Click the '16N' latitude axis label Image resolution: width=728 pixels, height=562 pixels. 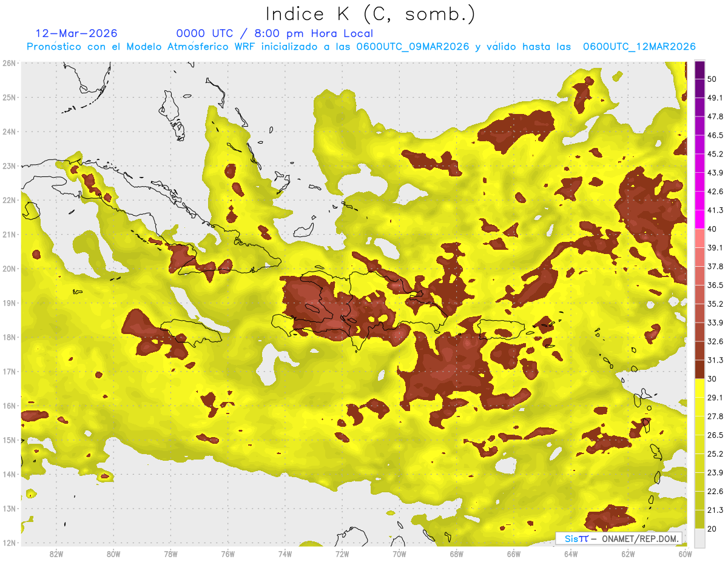9,406
